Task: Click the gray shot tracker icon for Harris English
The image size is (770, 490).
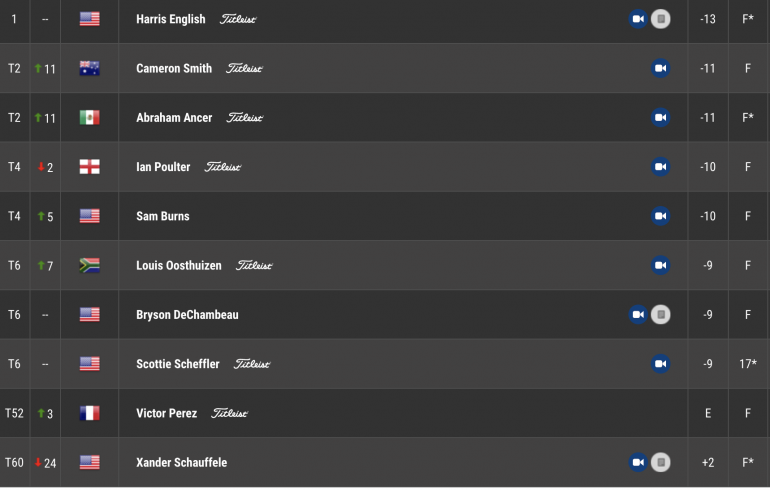Action: [660, 19]
